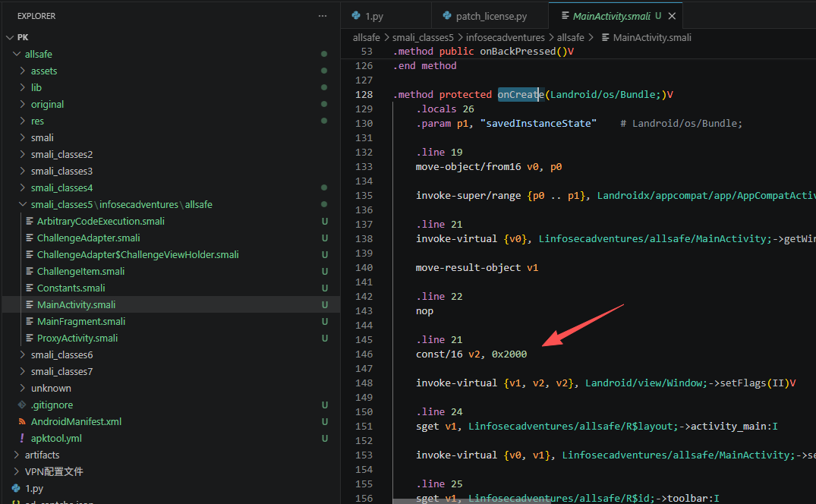Expand the lib folder
The image size is (816, 504).
point(22,87)
